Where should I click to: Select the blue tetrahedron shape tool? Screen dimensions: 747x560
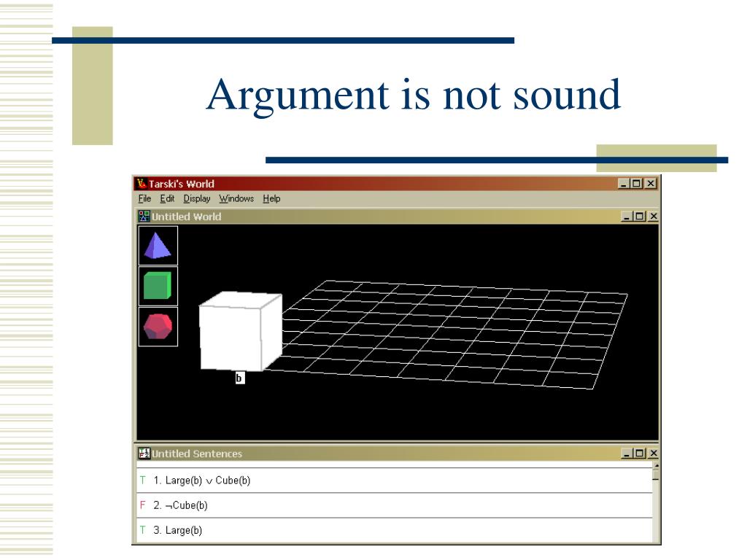[158, 246]
